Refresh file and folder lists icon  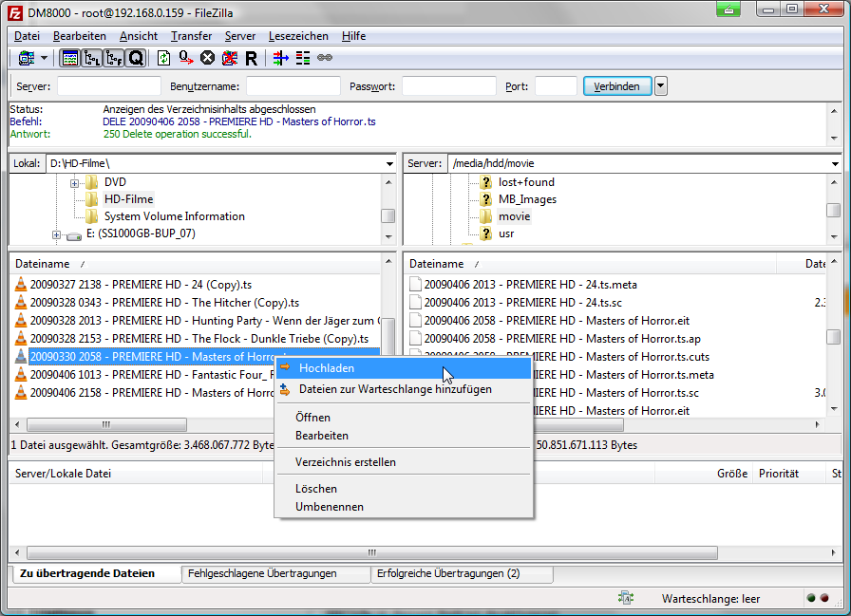click(163, 58)
